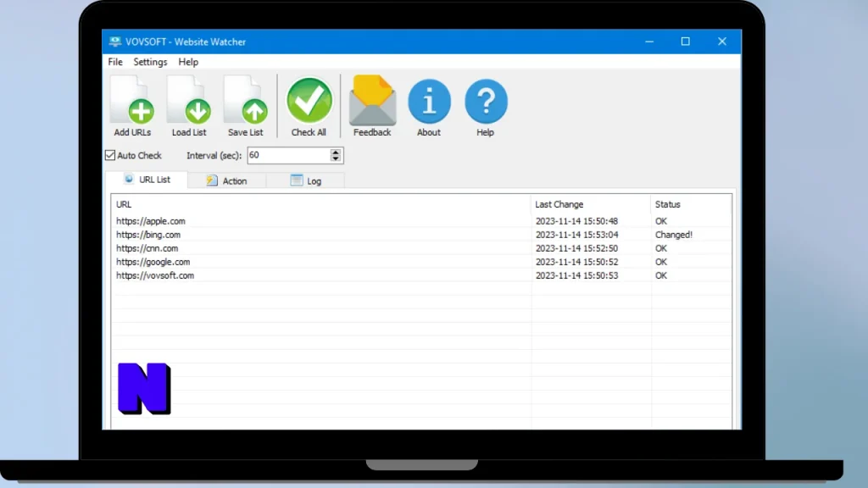
Task: Open the Settings menu
Action: 150,62
